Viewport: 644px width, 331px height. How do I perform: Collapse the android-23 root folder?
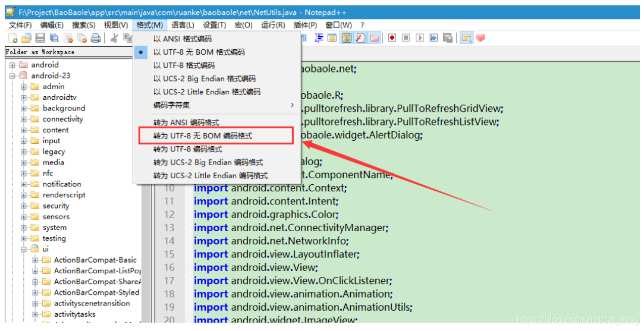coord(12,76)
